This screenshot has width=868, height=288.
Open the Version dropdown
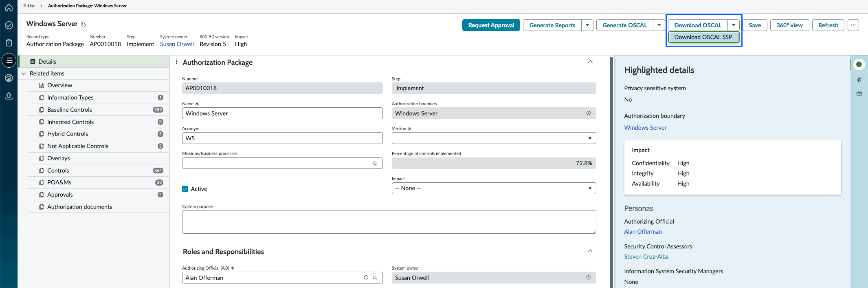[x=494, y=138]
